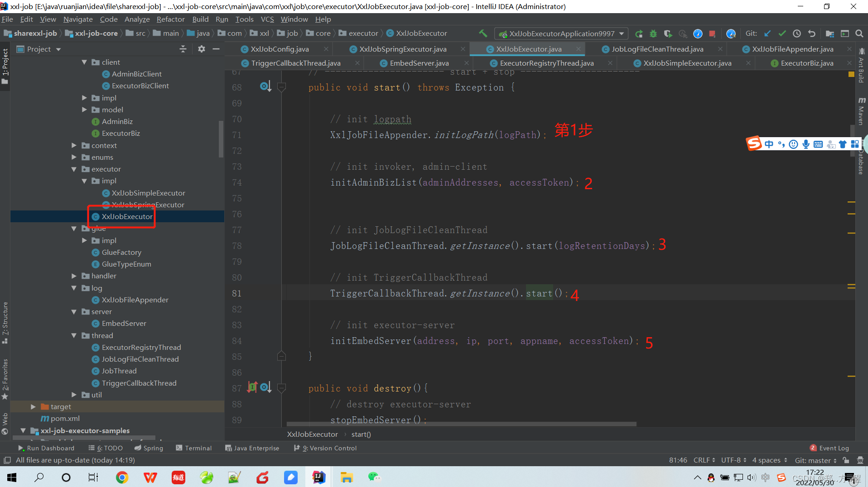Screen dimensions: 868x487
Task: Open the Terminal tool window
Action: [x=193, y=448]
